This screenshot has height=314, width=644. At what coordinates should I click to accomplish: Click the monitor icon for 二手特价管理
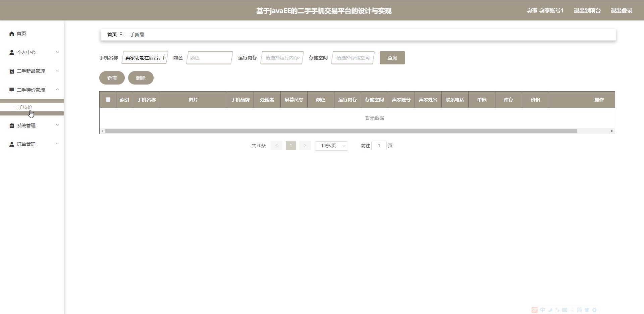[x=12, y=90]
